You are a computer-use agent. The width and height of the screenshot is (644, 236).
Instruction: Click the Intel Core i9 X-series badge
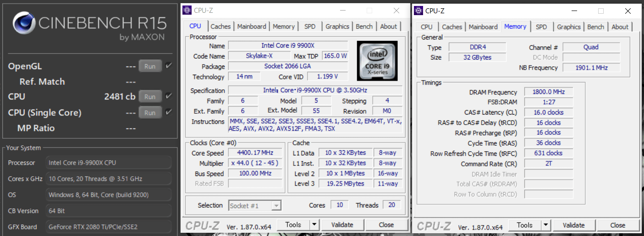[377, 60]
